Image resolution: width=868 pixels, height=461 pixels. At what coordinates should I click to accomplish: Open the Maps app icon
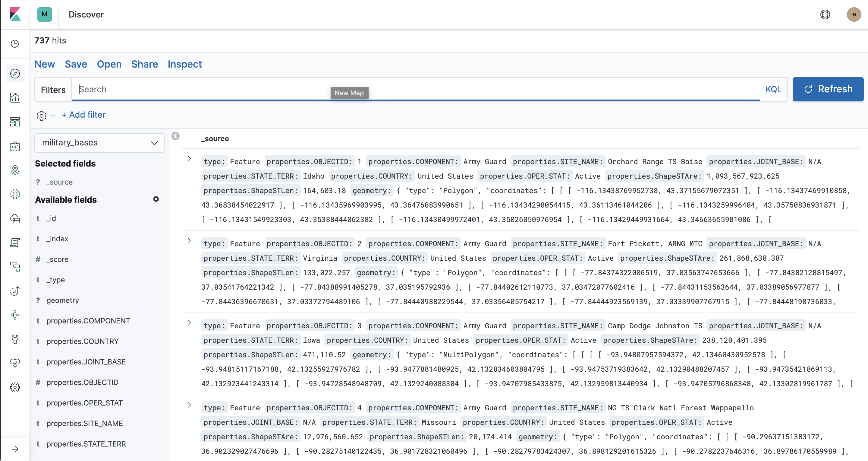[15, 170]
